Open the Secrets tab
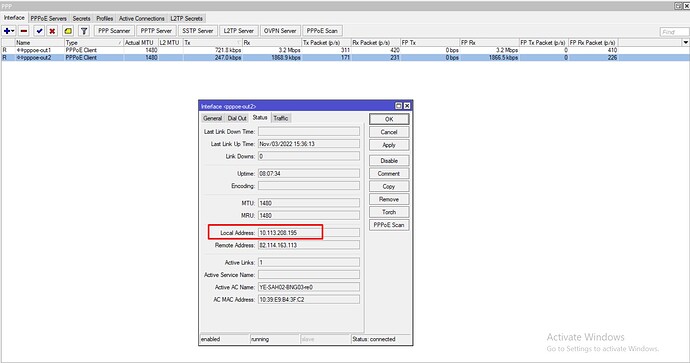690x363 pixels. pos(81,18)
